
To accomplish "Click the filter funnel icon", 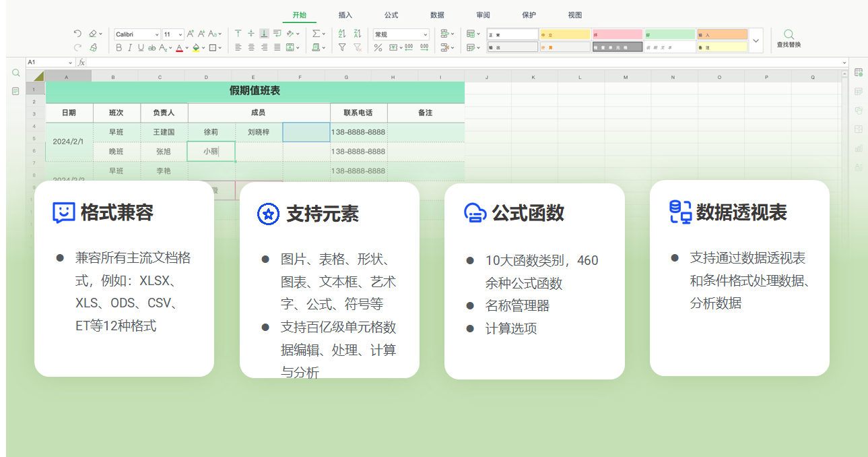I will click(342, 47).
